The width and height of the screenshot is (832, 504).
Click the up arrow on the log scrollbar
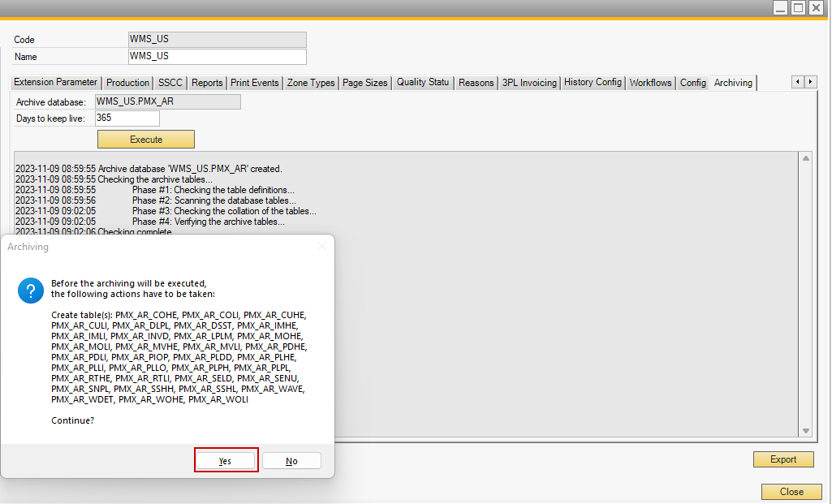806,158
